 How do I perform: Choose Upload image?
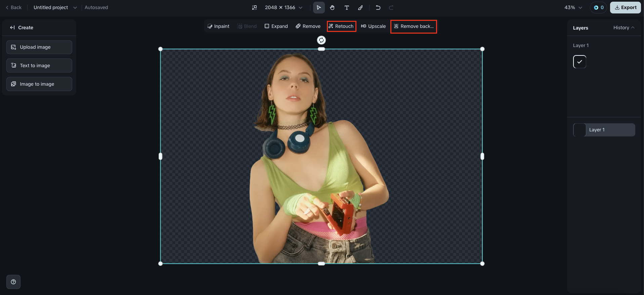click(39, 47)
